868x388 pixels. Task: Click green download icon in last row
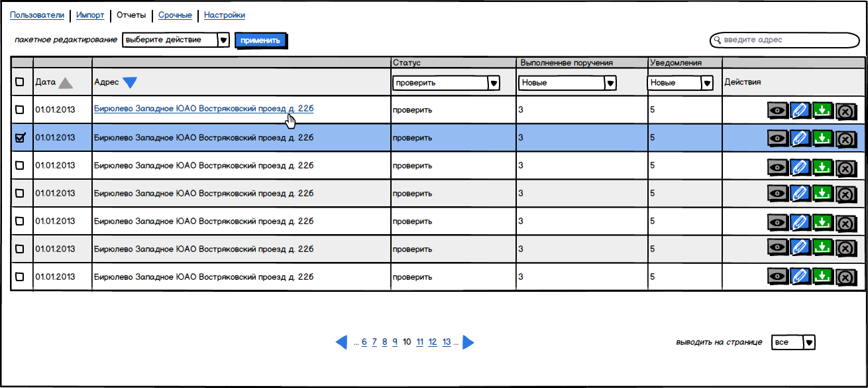point(822,277)
